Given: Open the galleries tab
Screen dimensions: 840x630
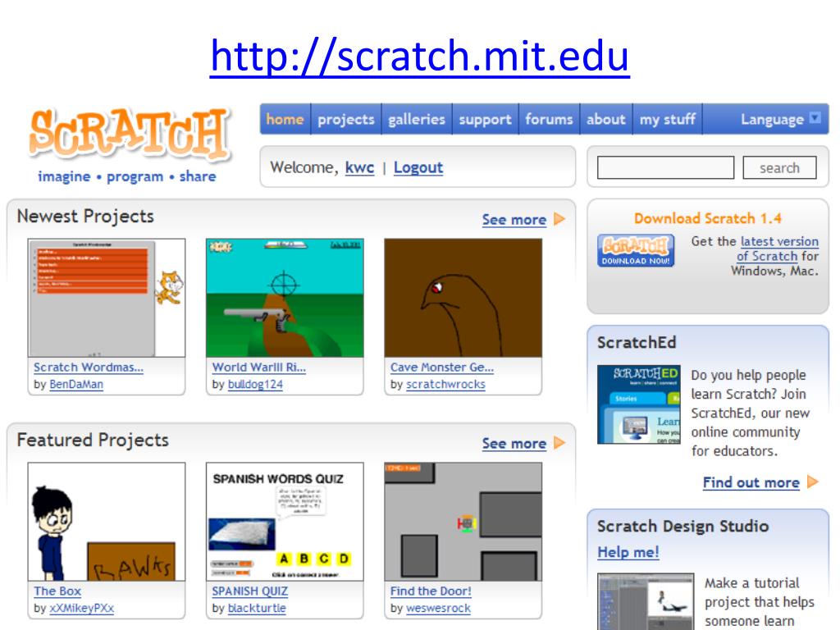Looking at the screenshot, I should click(417, 119).
